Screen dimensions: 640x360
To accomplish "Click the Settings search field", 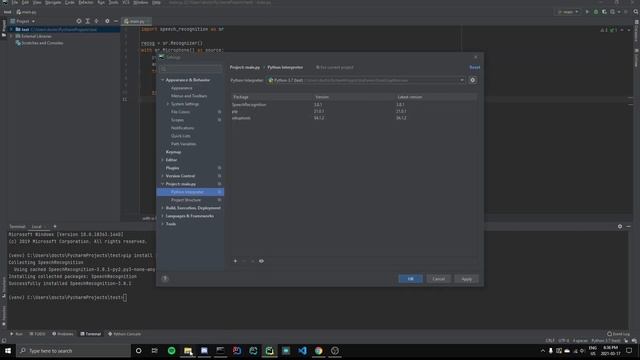I will tap(191, 68).
